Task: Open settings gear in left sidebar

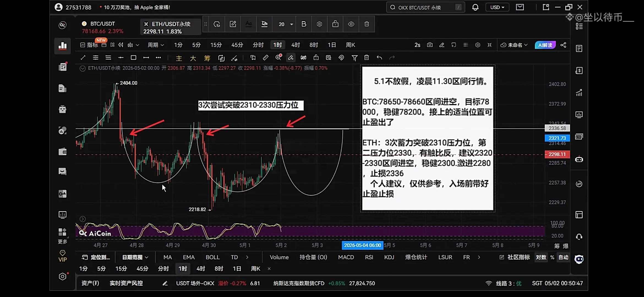Action: point(62,276)
